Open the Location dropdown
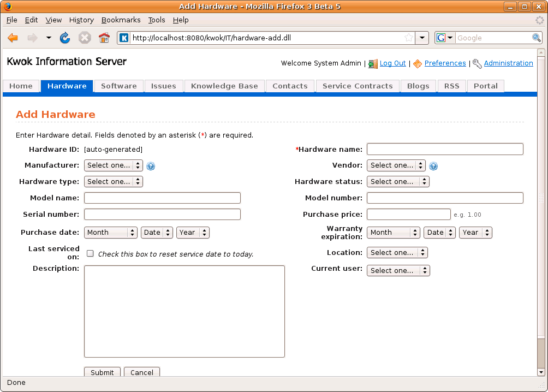The width and height of the screenshot is (548, 392). click(x=397, y=252)
